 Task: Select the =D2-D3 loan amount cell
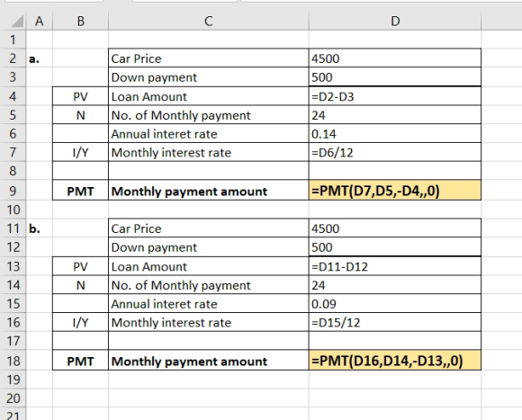[395, 96]
